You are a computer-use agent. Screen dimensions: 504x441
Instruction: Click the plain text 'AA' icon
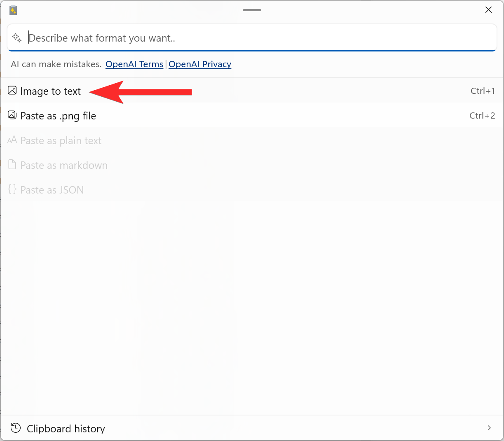(12, 140)
